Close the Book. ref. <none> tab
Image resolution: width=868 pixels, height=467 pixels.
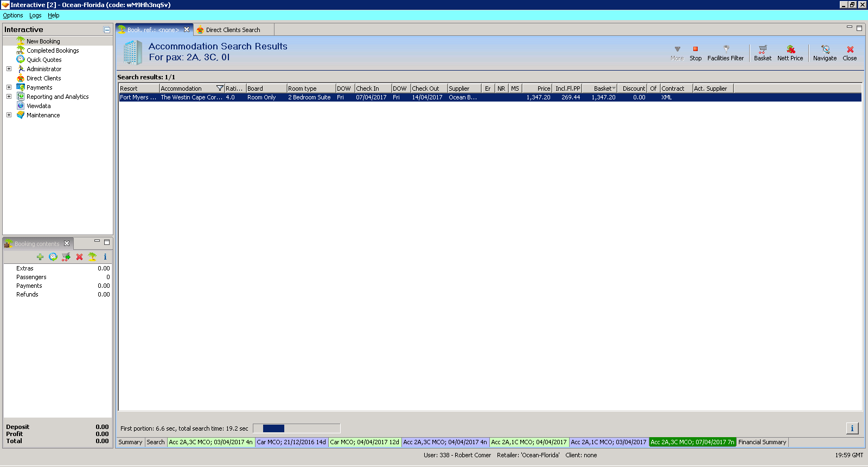click(187, 30)
